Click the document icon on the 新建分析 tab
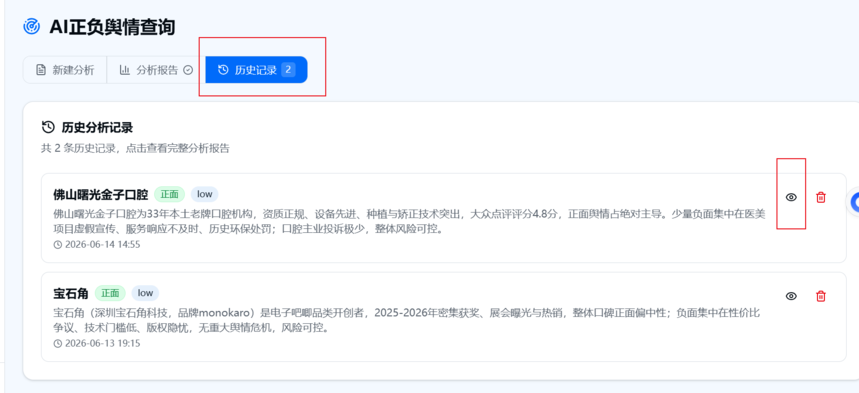 coord(41,70)
